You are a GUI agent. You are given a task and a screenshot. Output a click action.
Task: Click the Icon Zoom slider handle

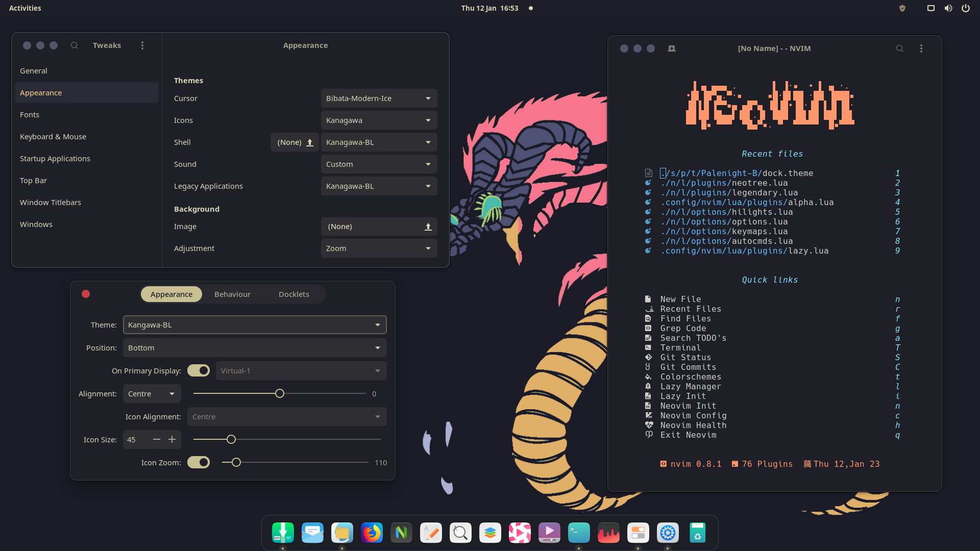pyautogui.click(x=236, y=462)
